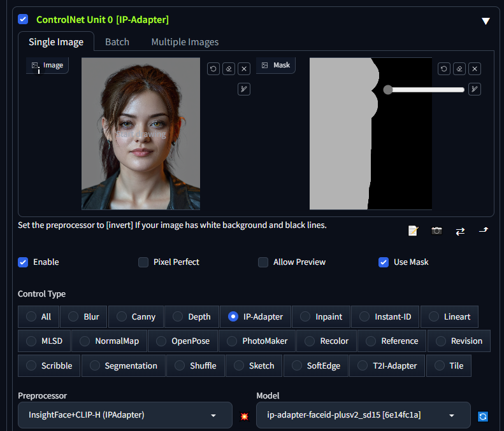The height and width of the screenshot is (431, 504).
Task: Click the red explosion run-preprocessor icon
Action: (x=244, y=416)
